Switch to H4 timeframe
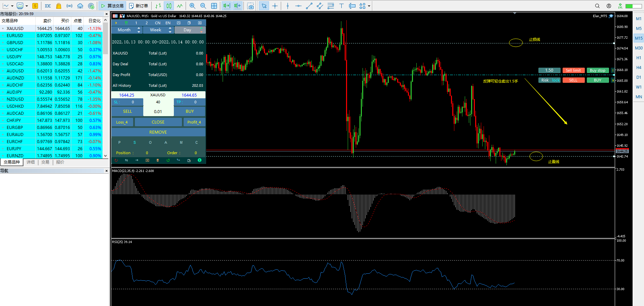The image size is (644, 306). [639, 68]
